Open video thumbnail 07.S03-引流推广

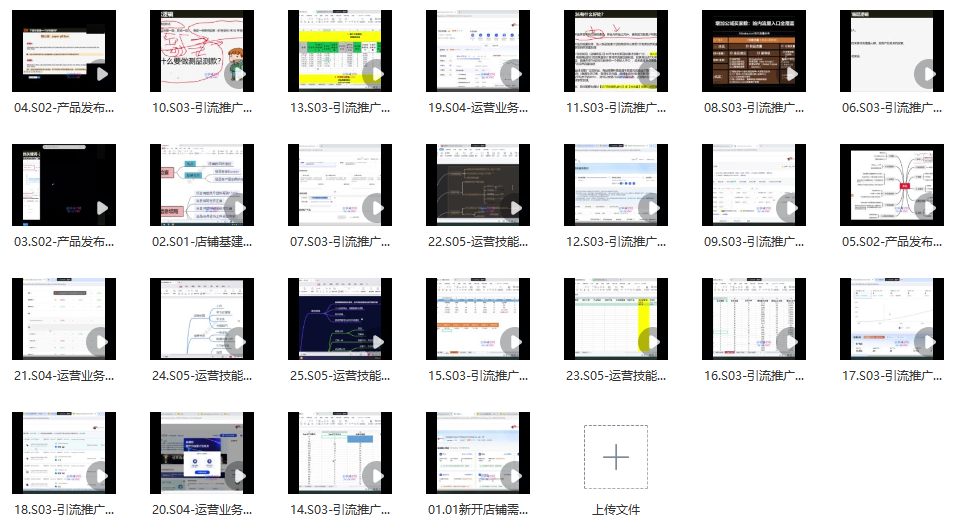point(340,185)
